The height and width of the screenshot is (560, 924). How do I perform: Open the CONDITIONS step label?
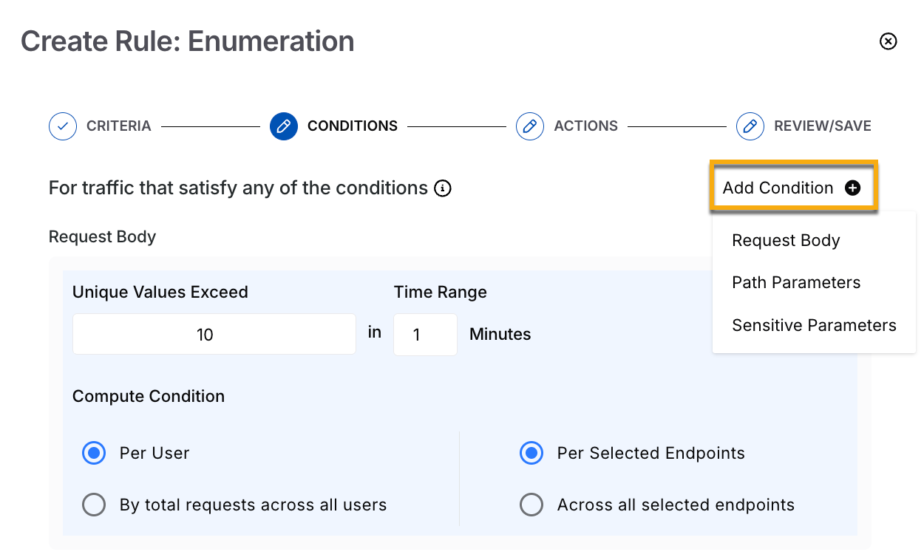[x=353, y=126]
